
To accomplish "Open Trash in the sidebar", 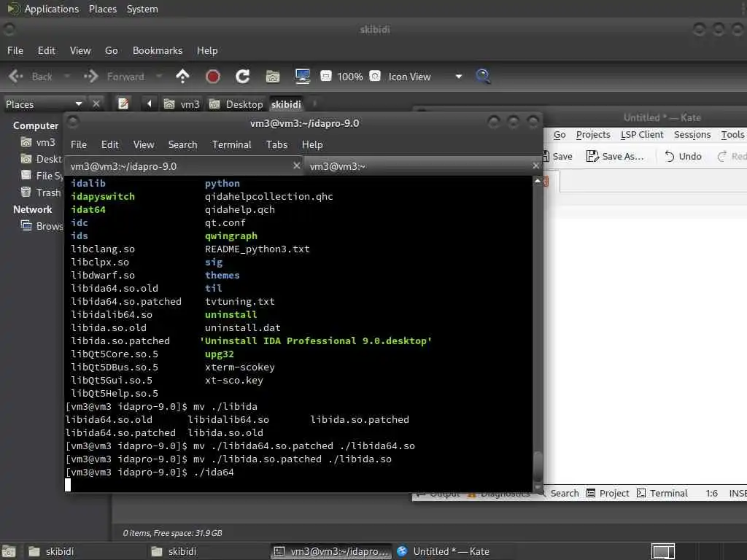I will point(41,192).
